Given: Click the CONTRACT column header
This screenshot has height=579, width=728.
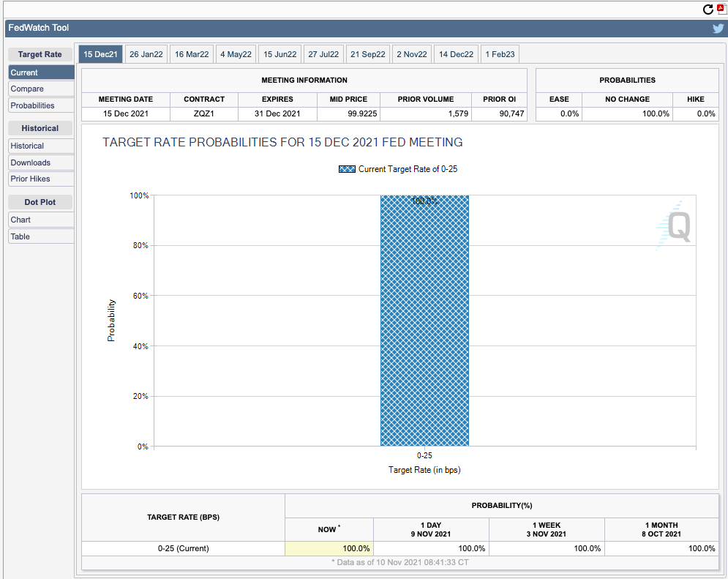Looking at the screenshot, I should tap(204, 100).
